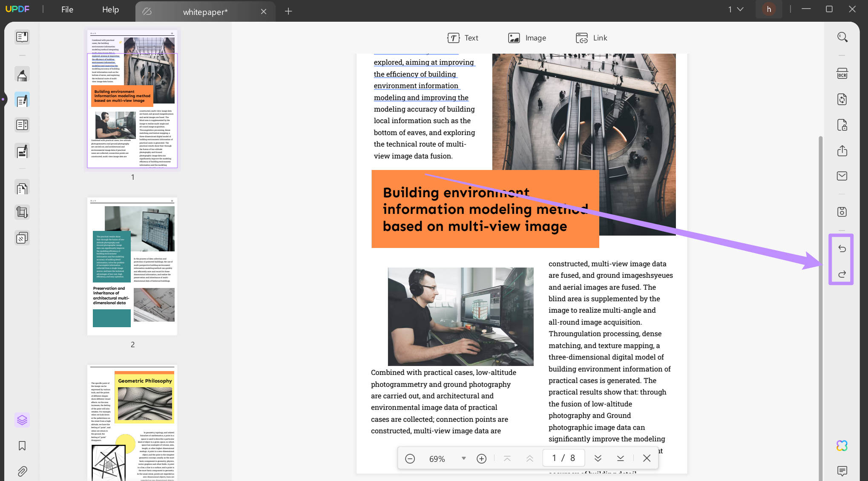Share the file with others
Image resolution: width=868 pixels, height=481 pixels.
[842, 151]
